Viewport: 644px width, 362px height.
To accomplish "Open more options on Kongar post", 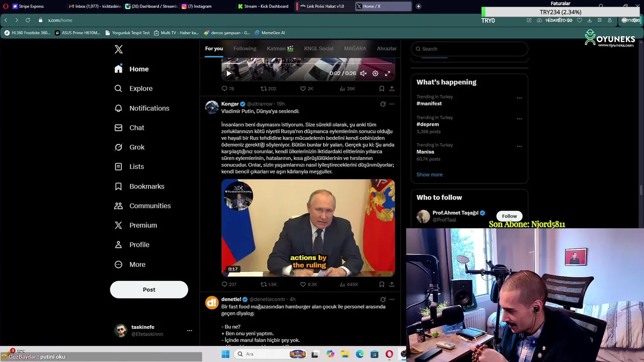I will [x=392, y=104].
